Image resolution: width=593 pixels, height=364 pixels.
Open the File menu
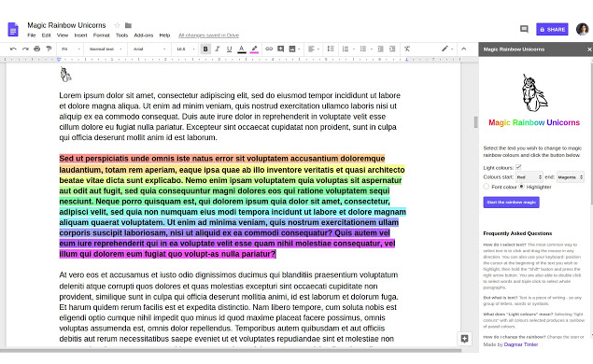pos(32,35)
